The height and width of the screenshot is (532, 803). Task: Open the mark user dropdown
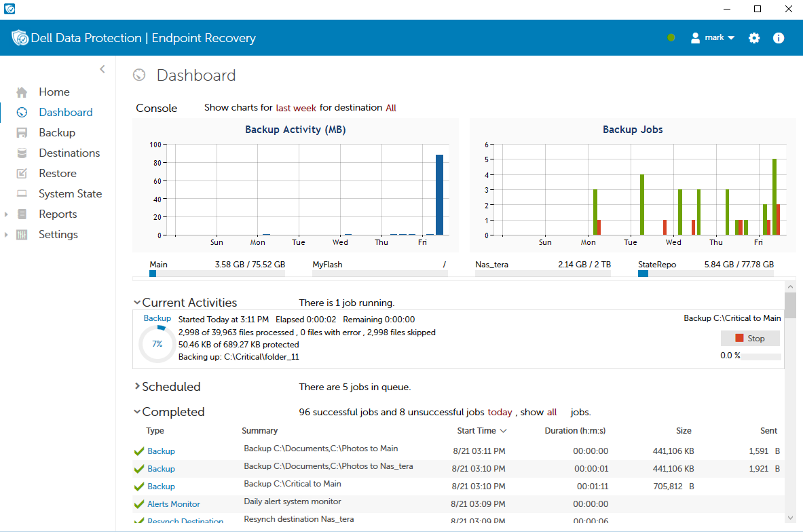tap(713, 38)
